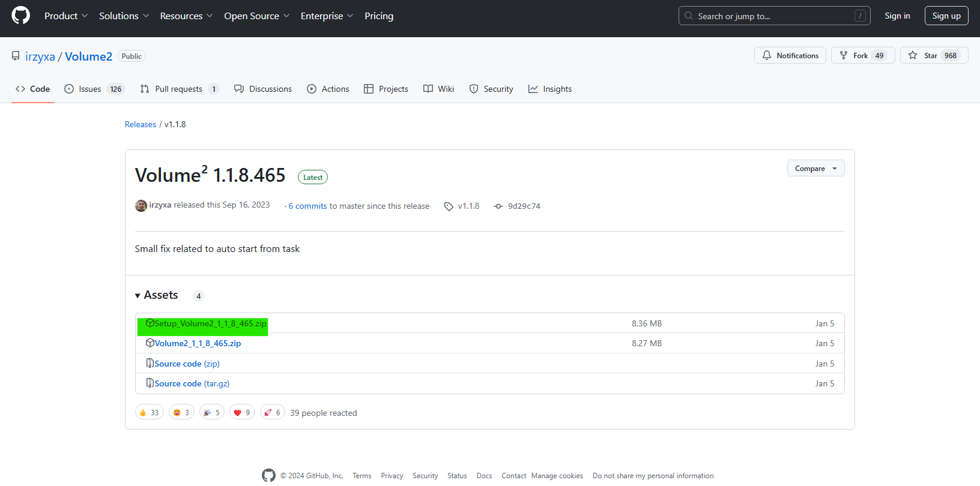
Task: Click the hooray reaction with 5
Action: pos(212,412)
